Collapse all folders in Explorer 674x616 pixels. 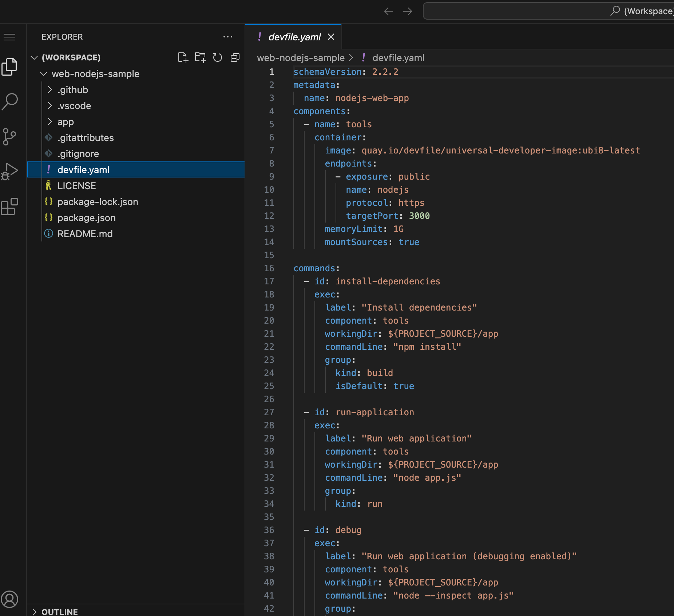235,57
